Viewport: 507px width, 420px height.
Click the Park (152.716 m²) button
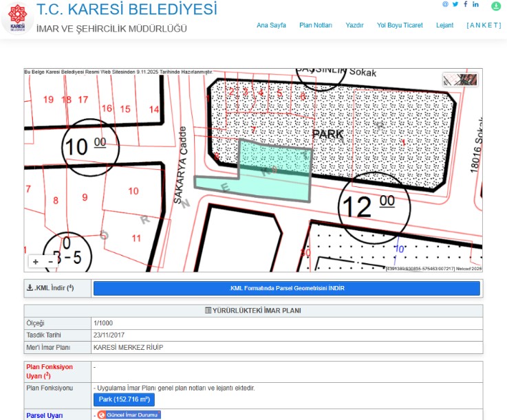[124, 399]
